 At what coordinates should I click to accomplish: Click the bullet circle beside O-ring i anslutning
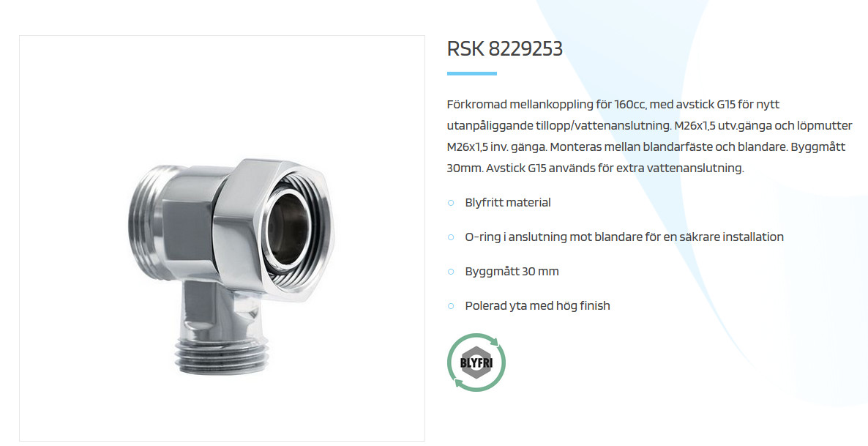(x=451, y=237)
